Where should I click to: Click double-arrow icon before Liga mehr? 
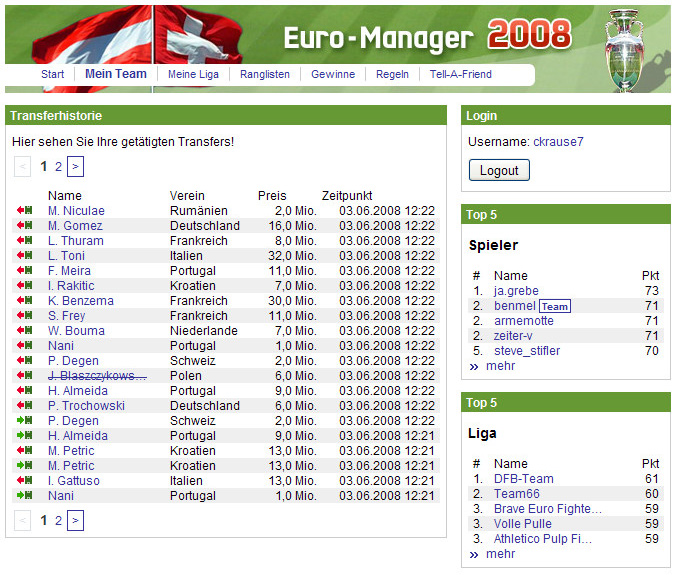[474, 555]
